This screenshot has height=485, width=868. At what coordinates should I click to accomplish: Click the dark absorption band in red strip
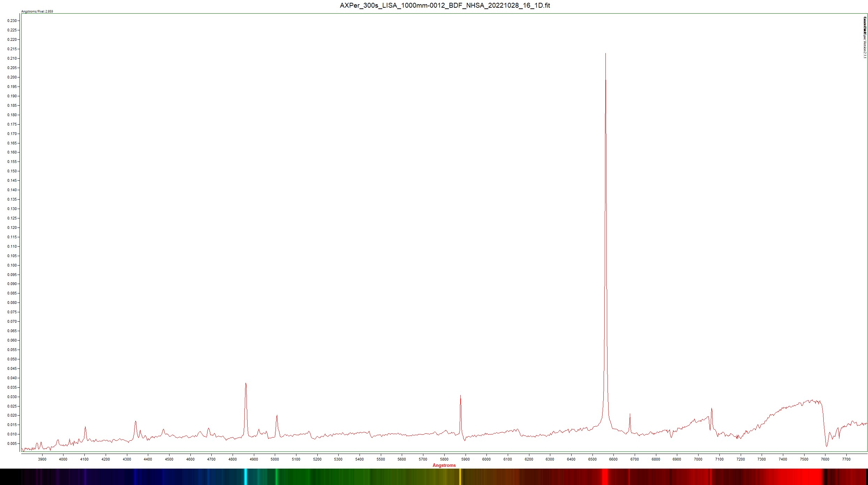tap(825, 477)
